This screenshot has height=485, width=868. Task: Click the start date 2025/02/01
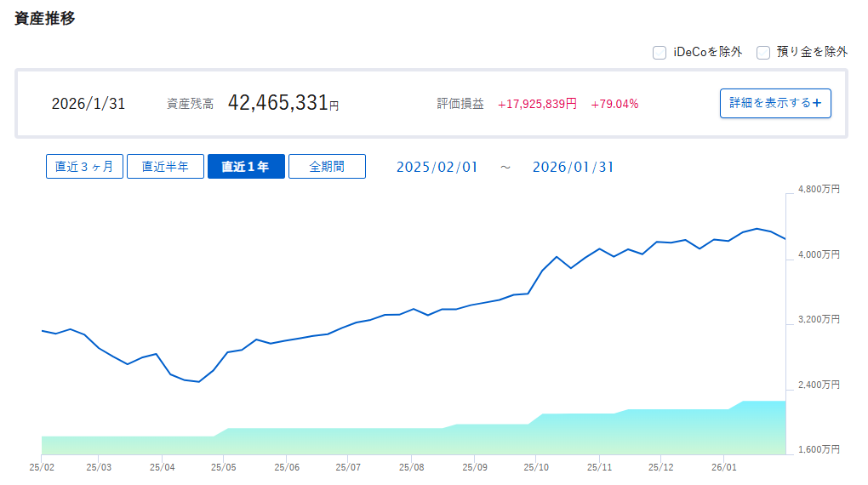[437, 167]
